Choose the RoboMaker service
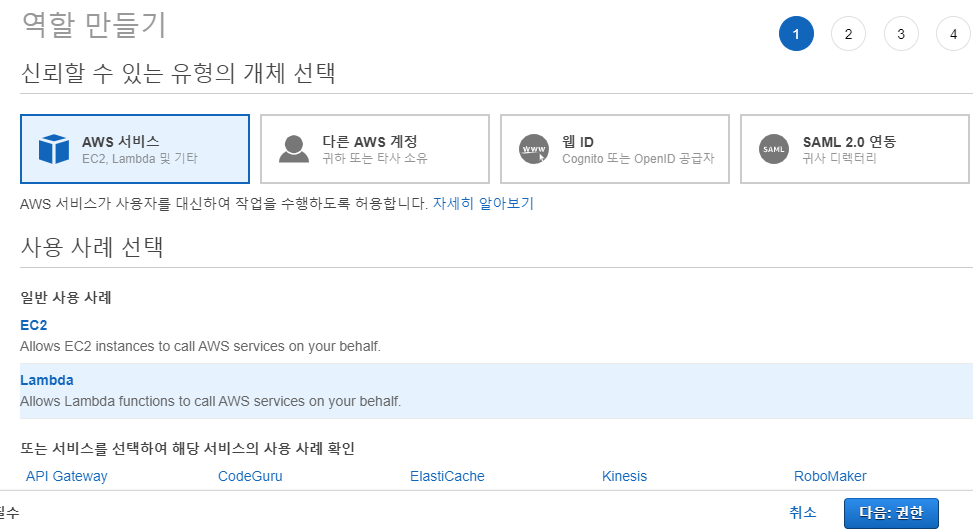The width and height of the screenshot is (973, 530). [830, 476]
